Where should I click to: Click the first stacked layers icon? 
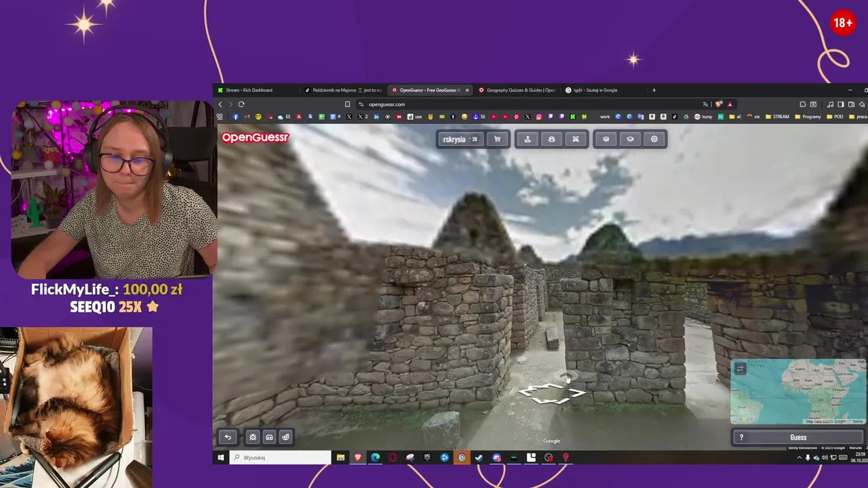point(606,139)
